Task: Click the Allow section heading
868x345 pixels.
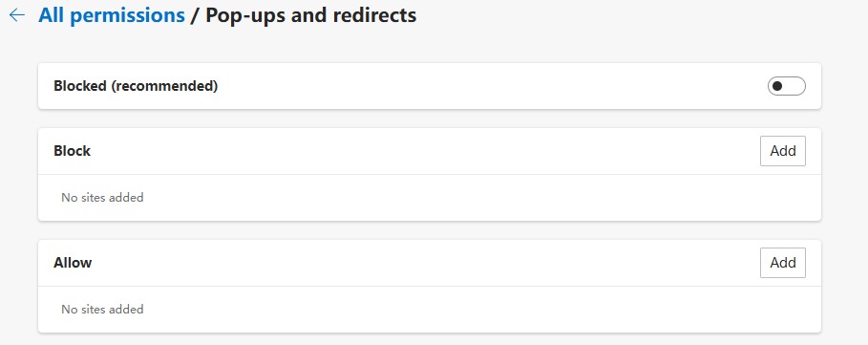Action: [73, 263]
